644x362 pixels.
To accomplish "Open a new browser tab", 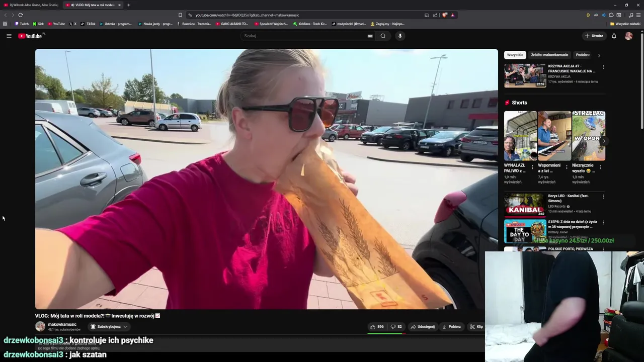I will click(x=128, y=5).
